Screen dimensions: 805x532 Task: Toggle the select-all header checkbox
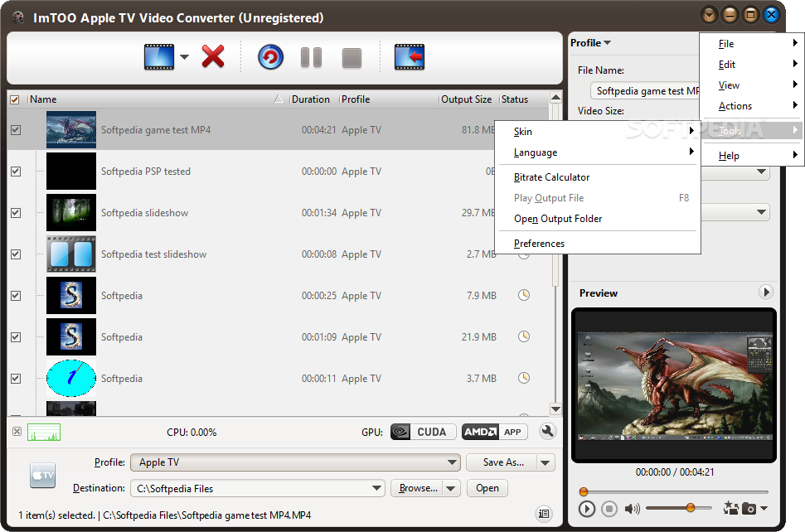coord(15,99)
